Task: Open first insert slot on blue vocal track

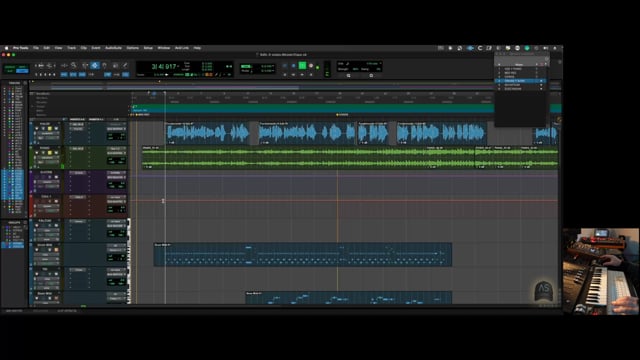Action: point(78,124)
